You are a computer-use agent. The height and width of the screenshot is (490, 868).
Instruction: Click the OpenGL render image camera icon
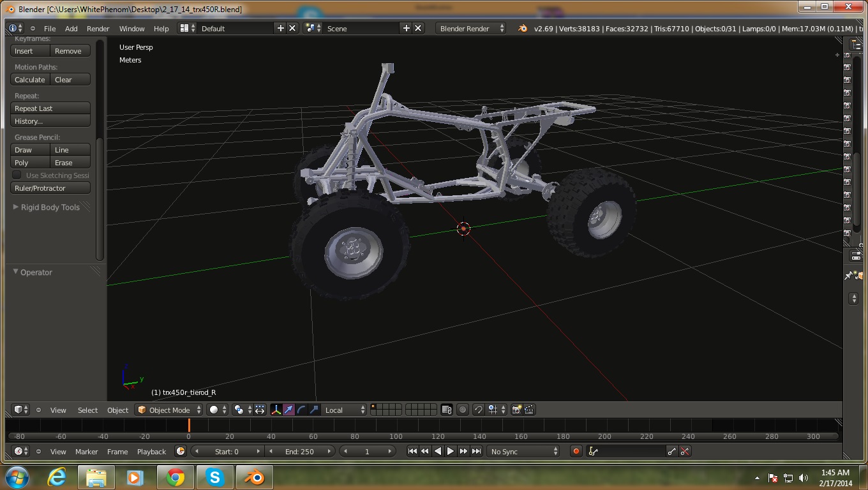click(x=516, y=410)
